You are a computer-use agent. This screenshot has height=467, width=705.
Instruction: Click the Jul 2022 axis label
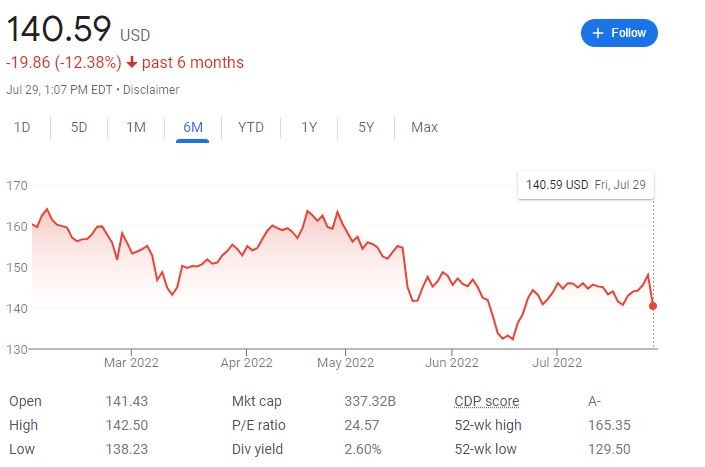[555, 362]
